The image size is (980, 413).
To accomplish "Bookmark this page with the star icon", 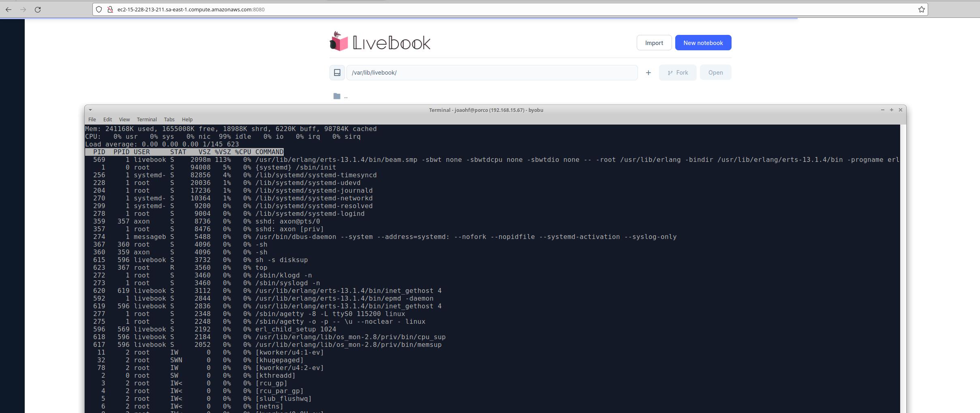I will click(x=921, y=9).
